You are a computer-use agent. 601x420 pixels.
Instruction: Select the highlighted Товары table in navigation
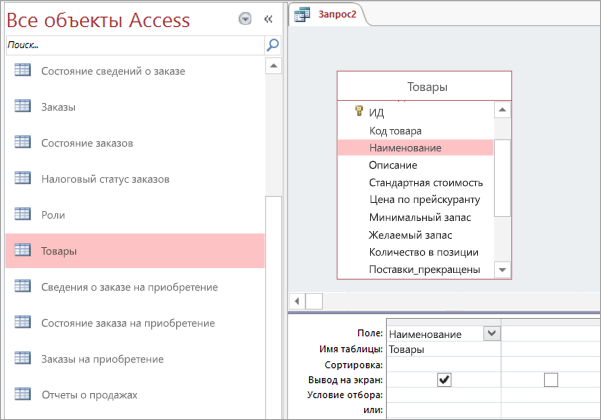135,251
